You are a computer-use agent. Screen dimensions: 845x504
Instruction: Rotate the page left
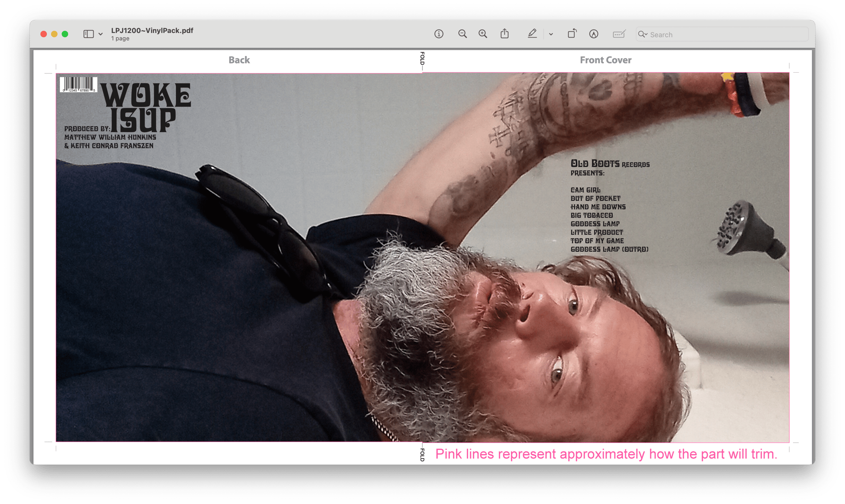[572, 34]
